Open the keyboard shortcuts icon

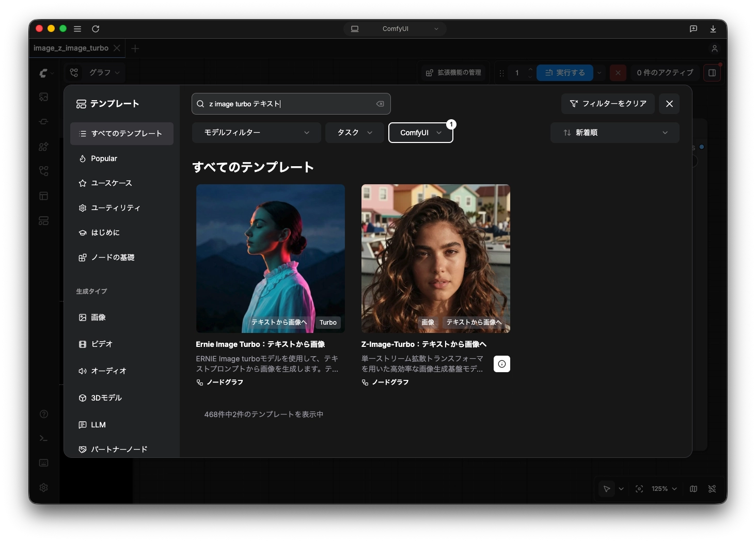[44, 463]
